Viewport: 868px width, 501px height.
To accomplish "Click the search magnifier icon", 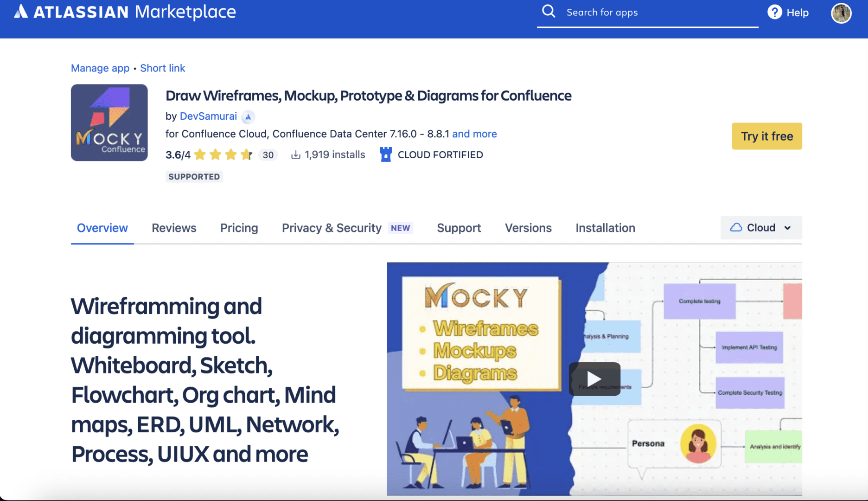I will 549,11.
